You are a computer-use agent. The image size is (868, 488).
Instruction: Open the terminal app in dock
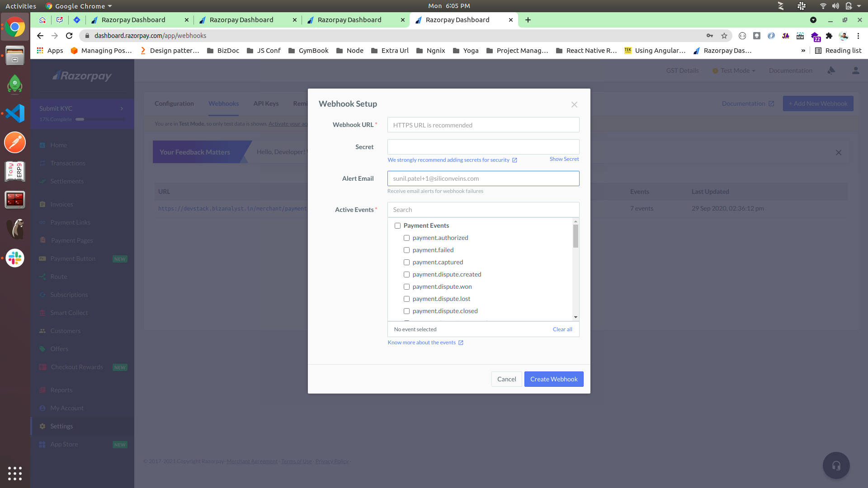[x=15, y=200]
